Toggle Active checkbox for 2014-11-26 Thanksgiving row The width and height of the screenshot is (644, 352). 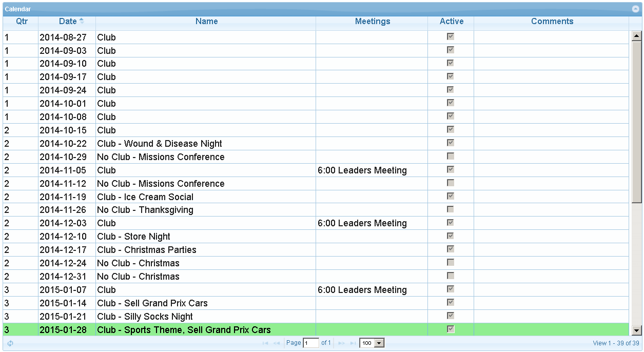pos(451,209)
